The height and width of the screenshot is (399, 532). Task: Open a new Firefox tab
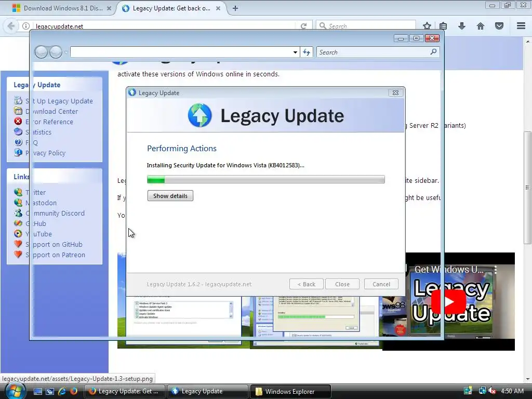tap(235, 8)
